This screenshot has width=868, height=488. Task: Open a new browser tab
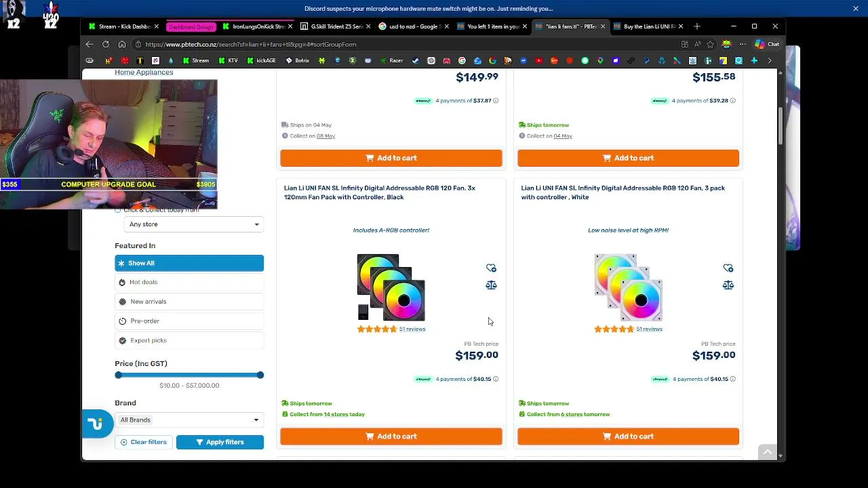(697, 26)
